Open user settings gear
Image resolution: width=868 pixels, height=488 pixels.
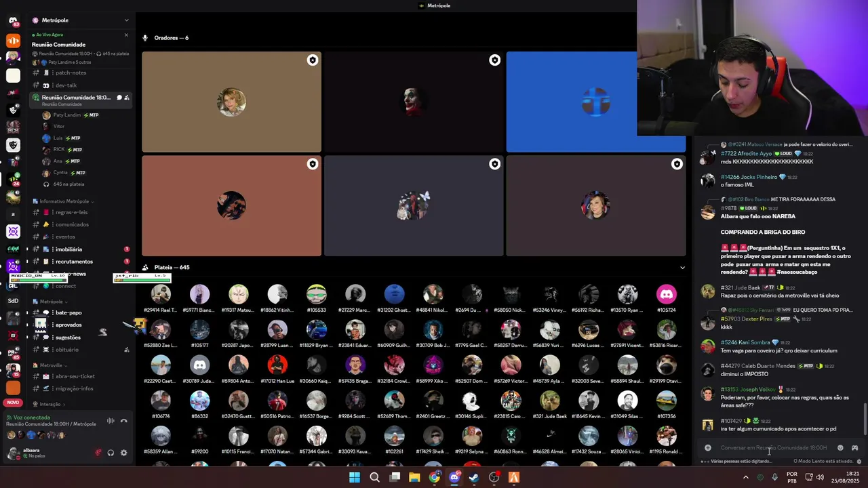(x=123, y=453)
